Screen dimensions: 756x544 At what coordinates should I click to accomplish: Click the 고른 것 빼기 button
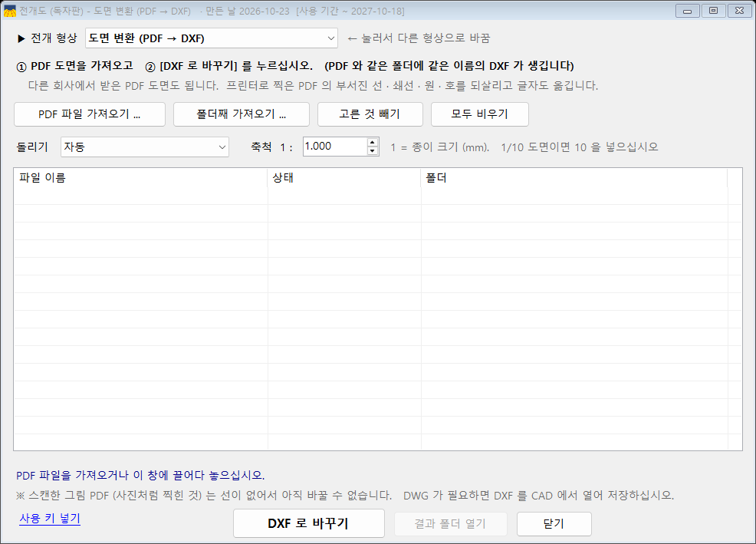click(370, 114)
